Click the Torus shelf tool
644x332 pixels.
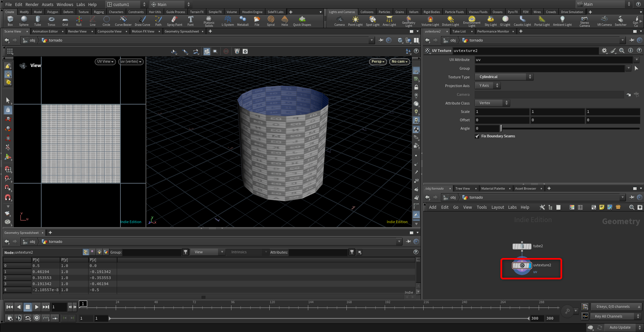(x=51, y=21)
